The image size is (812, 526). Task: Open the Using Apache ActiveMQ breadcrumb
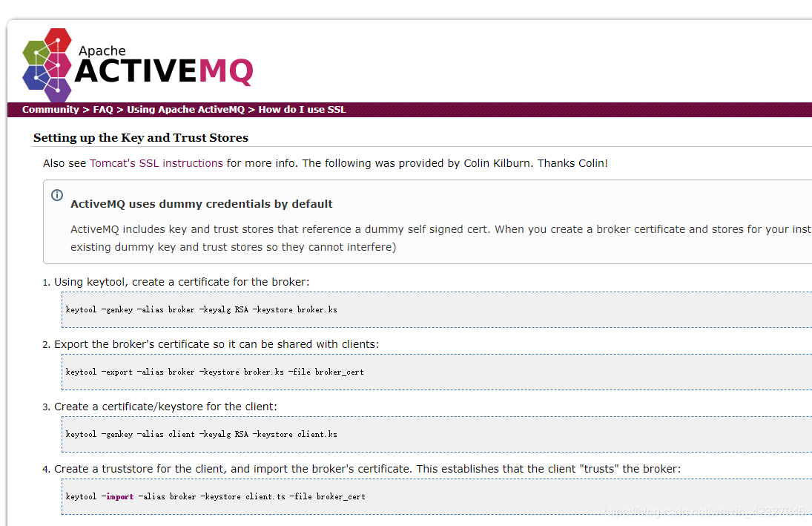click(x=186, y=109)
